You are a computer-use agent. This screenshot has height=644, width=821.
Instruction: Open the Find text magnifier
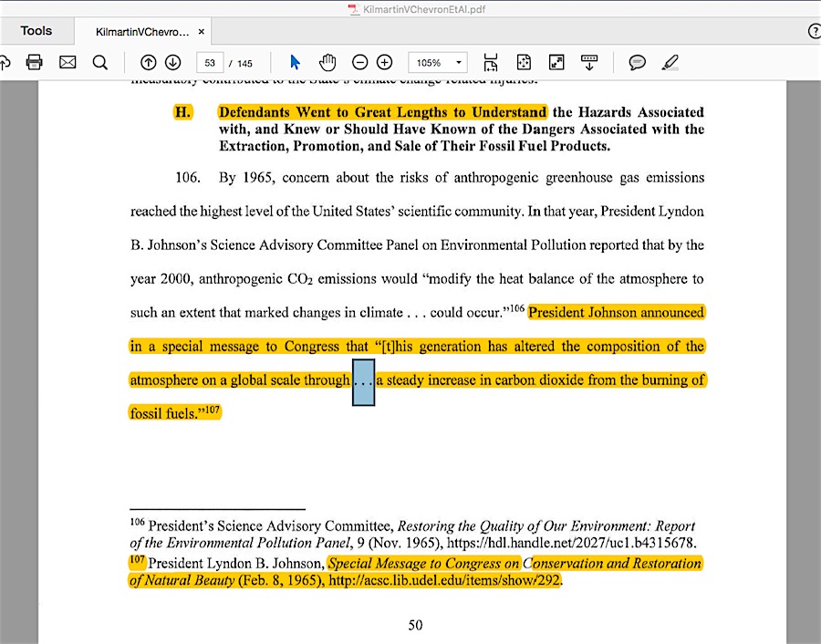(x=100, y=62)
